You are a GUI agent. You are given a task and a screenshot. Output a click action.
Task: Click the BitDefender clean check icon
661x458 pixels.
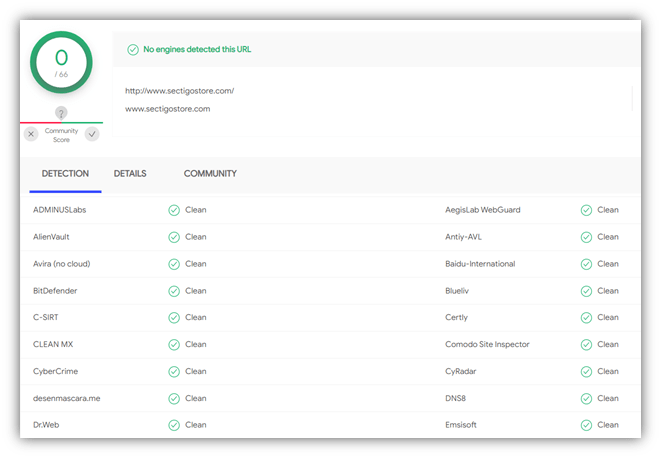174,291
